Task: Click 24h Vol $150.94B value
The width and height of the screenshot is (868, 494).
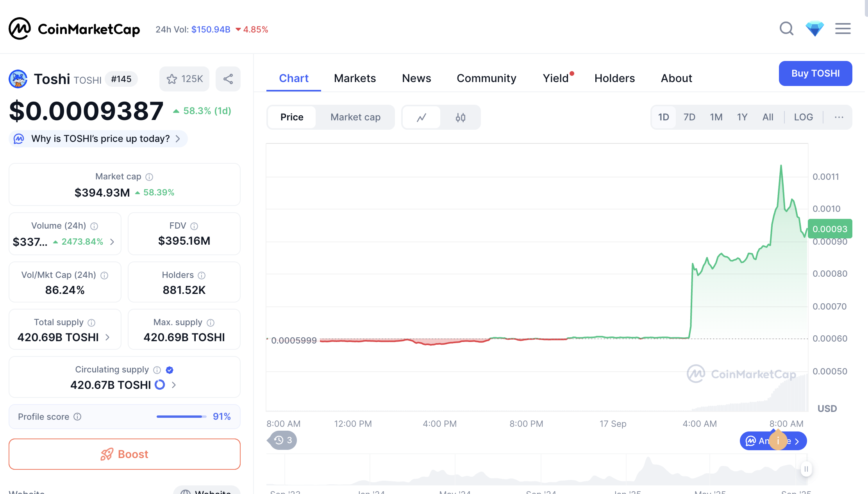Action: tap(211, 30)
